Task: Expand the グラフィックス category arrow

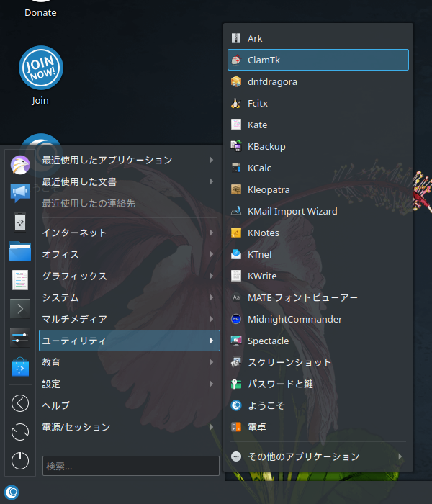Action: [211, 276]
